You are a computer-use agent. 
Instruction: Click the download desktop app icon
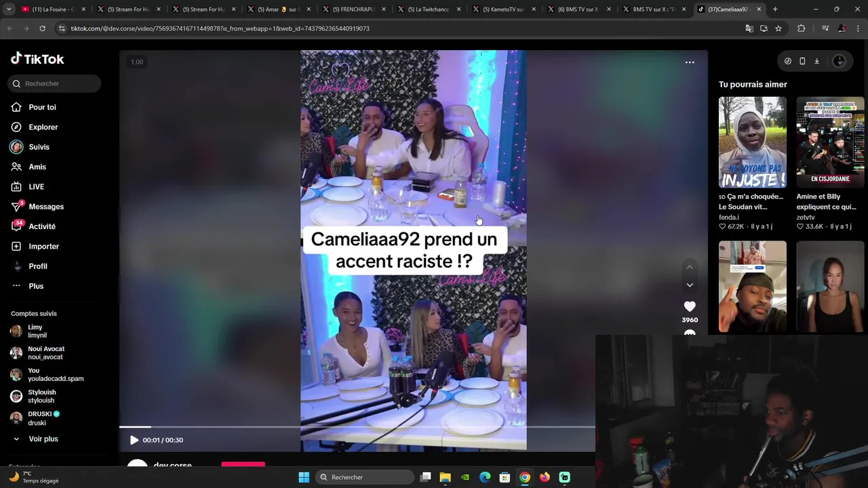816,61
